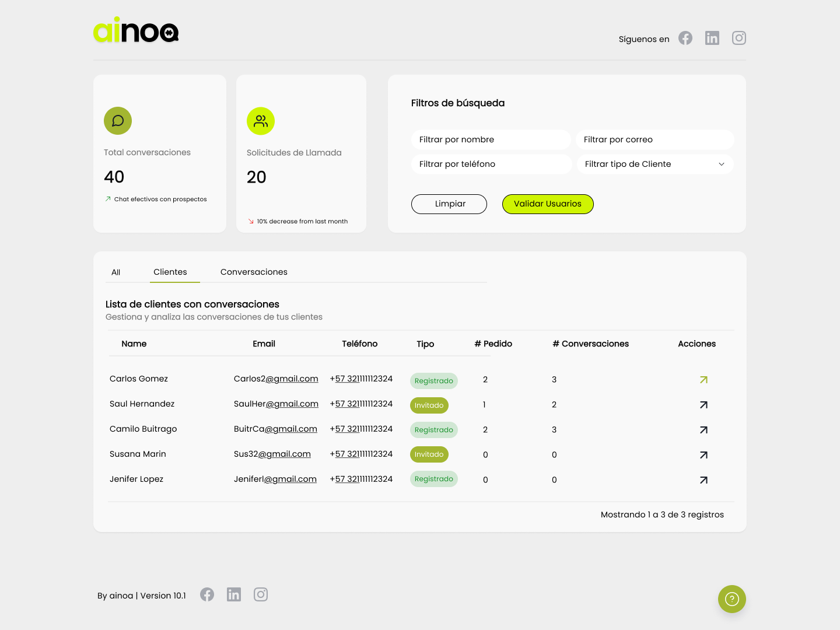This screenshot has height=630, width=840.
Task: Click the footer Instagram icon
Action: (261, 594)
